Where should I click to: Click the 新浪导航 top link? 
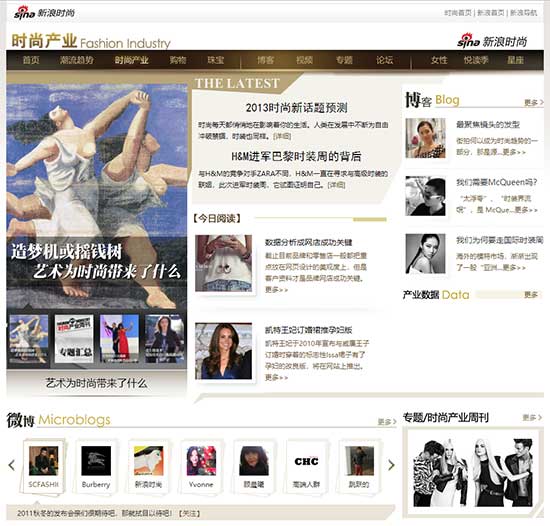(x=523, y=13)
